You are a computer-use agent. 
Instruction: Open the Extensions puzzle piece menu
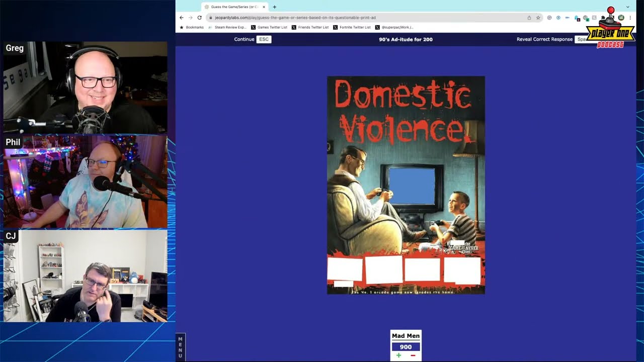603,18
